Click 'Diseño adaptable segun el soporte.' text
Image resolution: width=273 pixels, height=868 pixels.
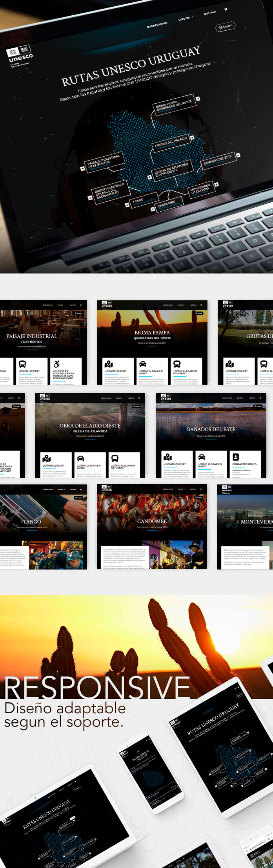pyautogui.click(x=65, y=715)
